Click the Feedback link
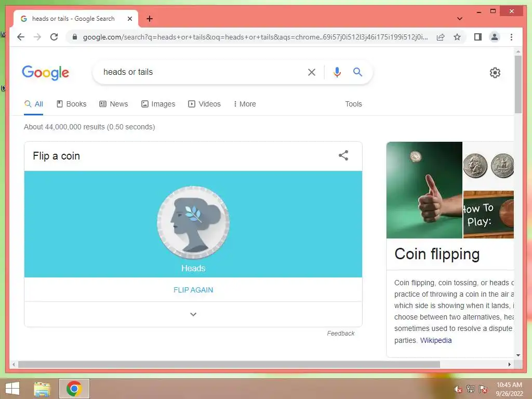The height and width of the screenshot is (399, 532). point(341,334)
